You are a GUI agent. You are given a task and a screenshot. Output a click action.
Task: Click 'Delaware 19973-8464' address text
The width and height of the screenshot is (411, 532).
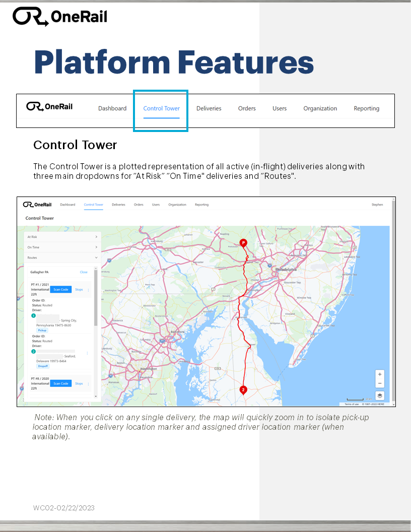[x=51, y=361]
